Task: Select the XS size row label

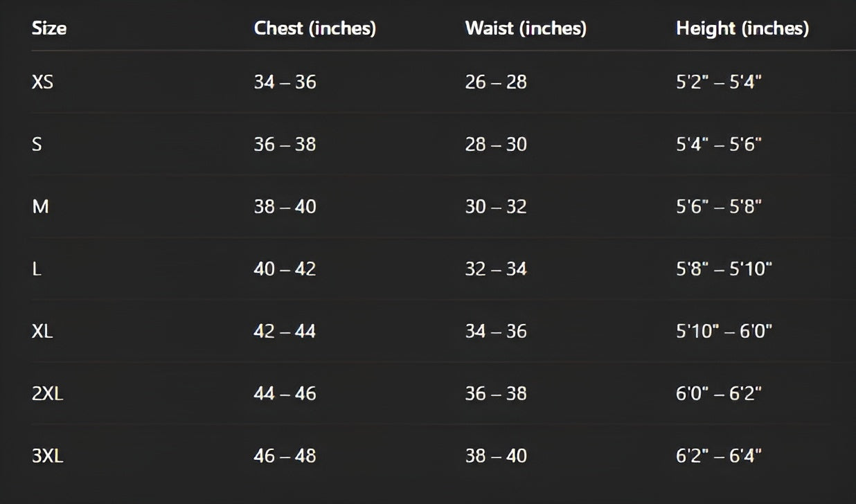Action: (x=42, y=82)
